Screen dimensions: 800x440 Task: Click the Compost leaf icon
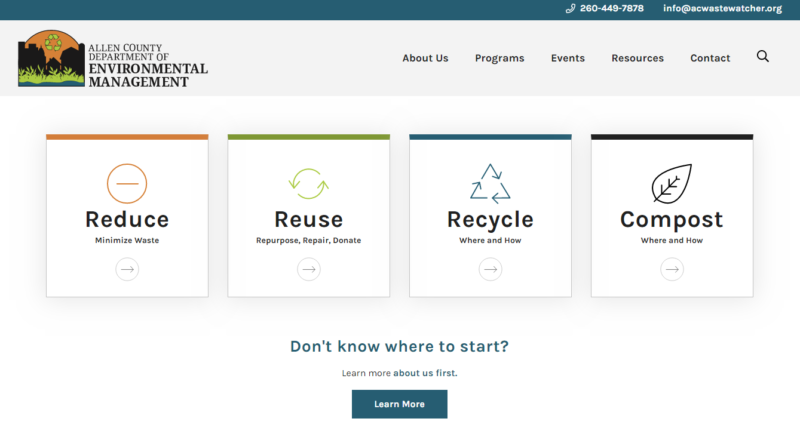671,184
